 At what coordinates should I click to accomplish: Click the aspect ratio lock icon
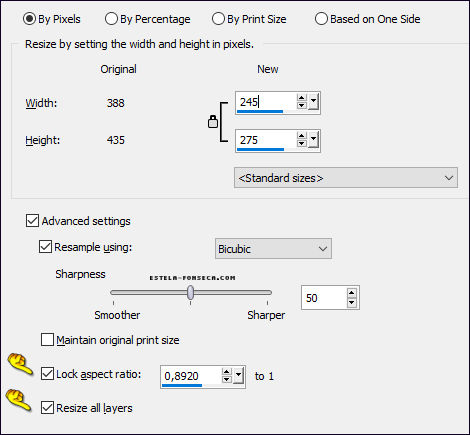[x=213, y=122]
